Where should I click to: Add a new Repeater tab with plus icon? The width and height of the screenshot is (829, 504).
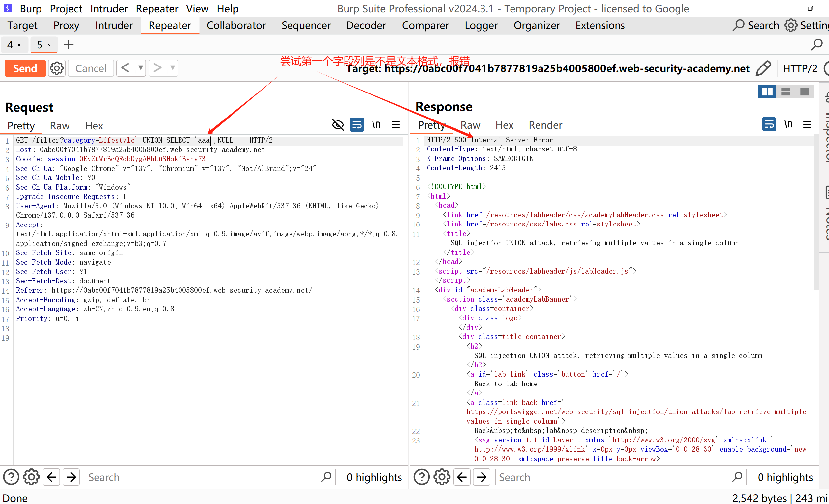click(69, 45)
